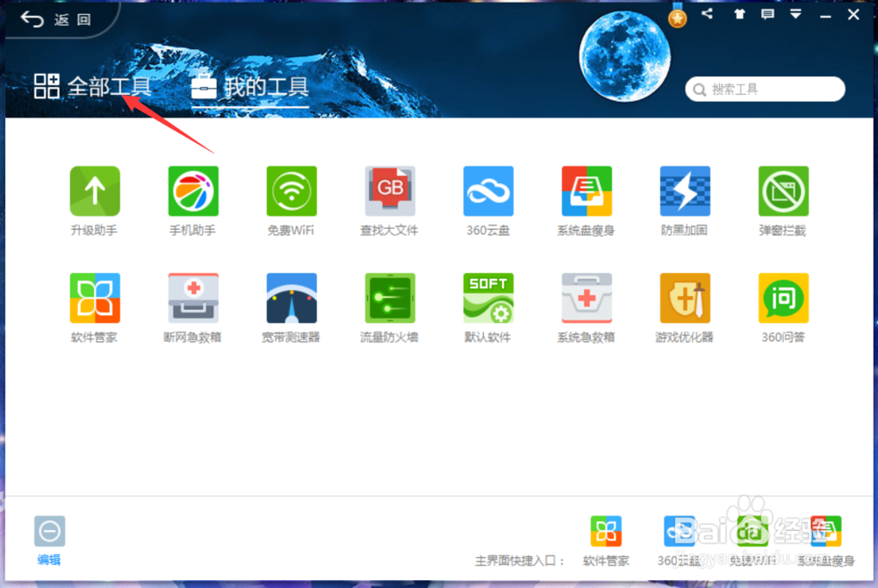878x588 pixels.
Task: Click the 编辑 edit icon
Action: tap(49, 531)
